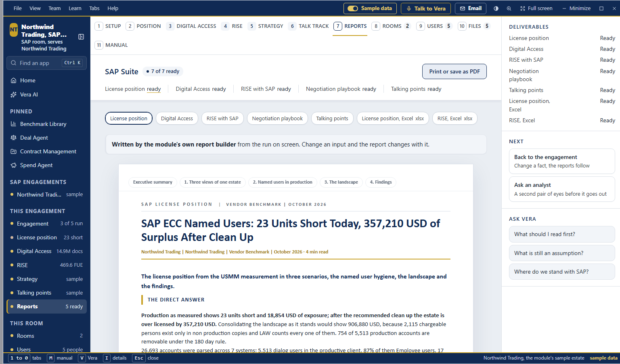
Task: Open the 10 FILES tab
Action: tap(474, 26)
